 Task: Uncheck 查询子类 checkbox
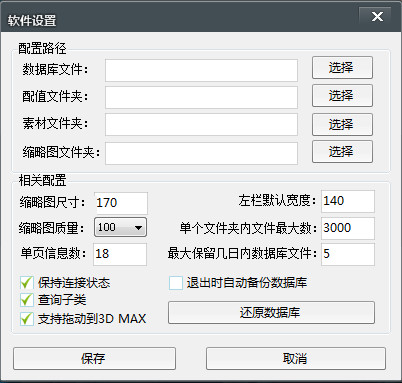click(27, 300)
